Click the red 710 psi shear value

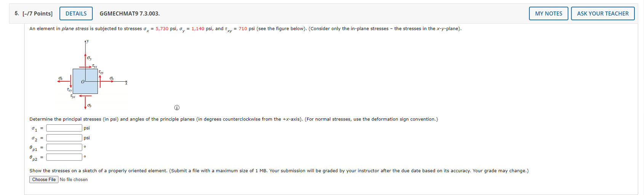243,29
